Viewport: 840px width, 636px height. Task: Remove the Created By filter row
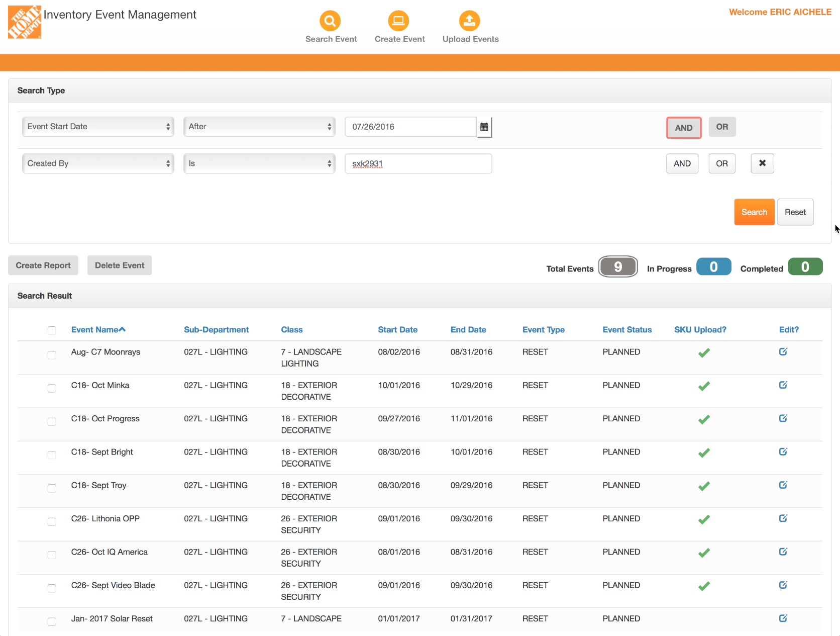click(x=762, y=163)
